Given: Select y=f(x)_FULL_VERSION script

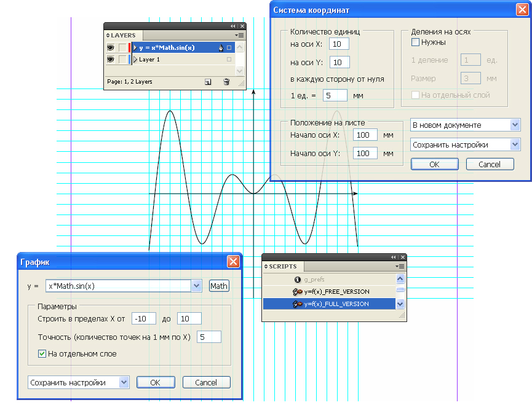Looking at the screenshot, I should pyautogui.click(x=329, y=304).
